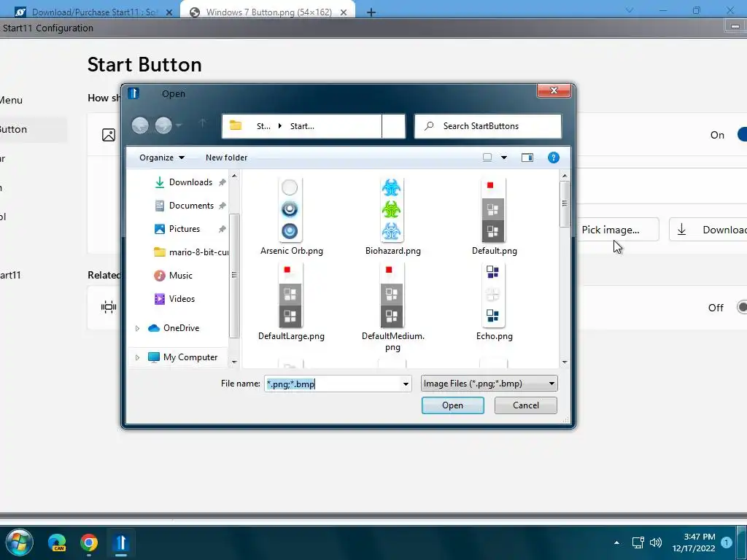Select the DefaultLarge.png file icon

click(290, 295)
